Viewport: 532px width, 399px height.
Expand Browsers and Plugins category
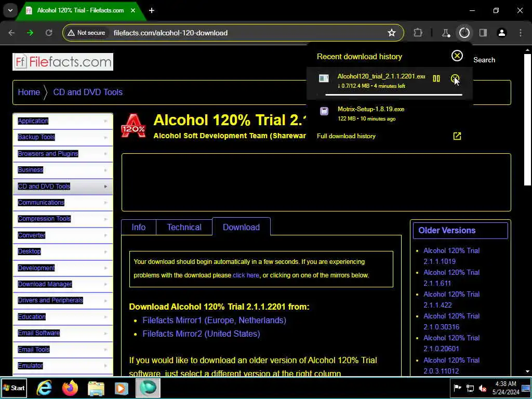click(x=63, y=154)
